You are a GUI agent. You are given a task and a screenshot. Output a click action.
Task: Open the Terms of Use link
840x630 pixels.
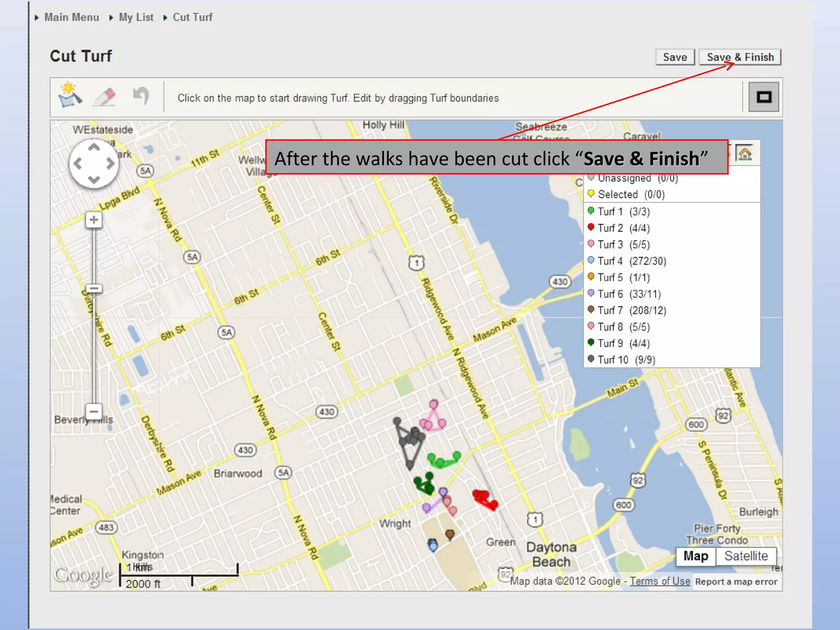click(x=660, y=581)
